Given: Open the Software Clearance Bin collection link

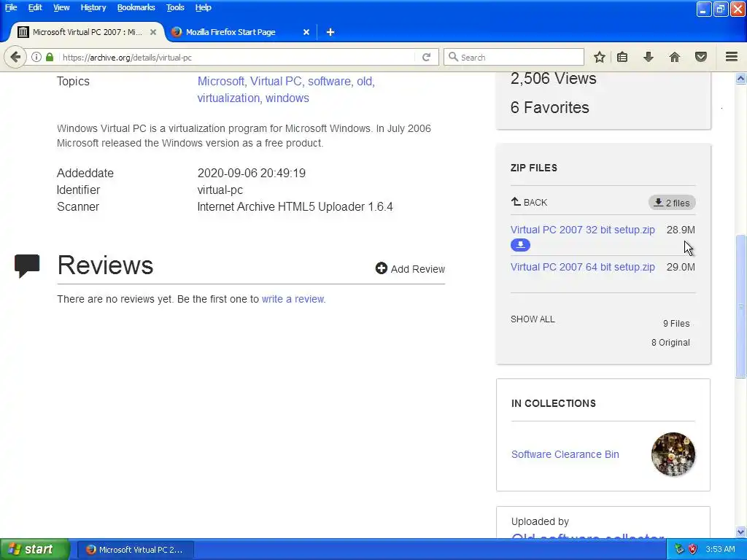Looking at the screenshot, I should 565,454.
